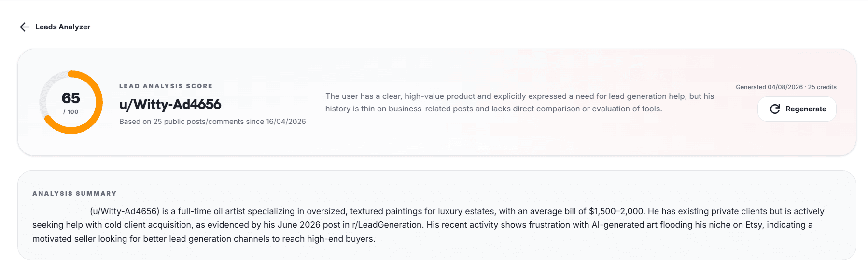Click the $1,500–2,000 average bill text
868x273 pixels.
pyautogui.click(x=616, y=211)
